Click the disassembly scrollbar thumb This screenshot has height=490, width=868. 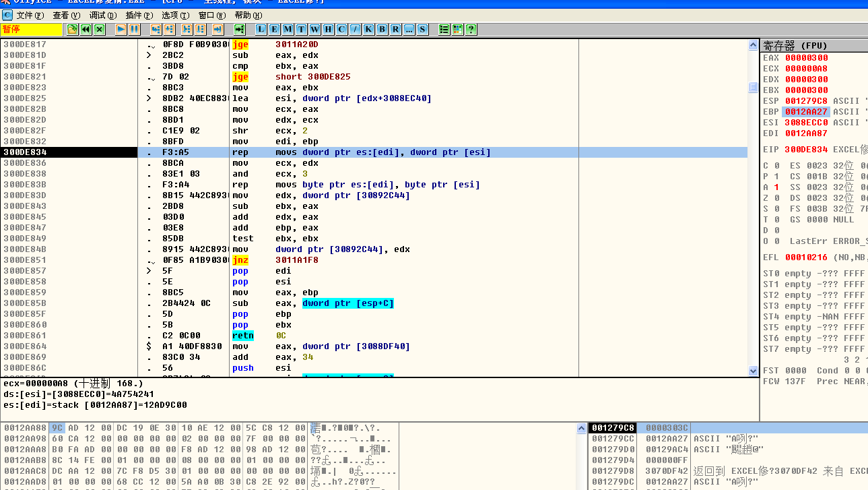click(x=753, y=88)
